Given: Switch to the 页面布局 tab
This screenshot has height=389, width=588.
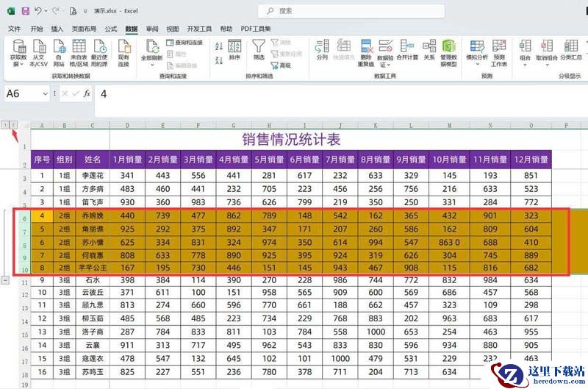Looking at the screenshot, I should click(x=84, y=29).
